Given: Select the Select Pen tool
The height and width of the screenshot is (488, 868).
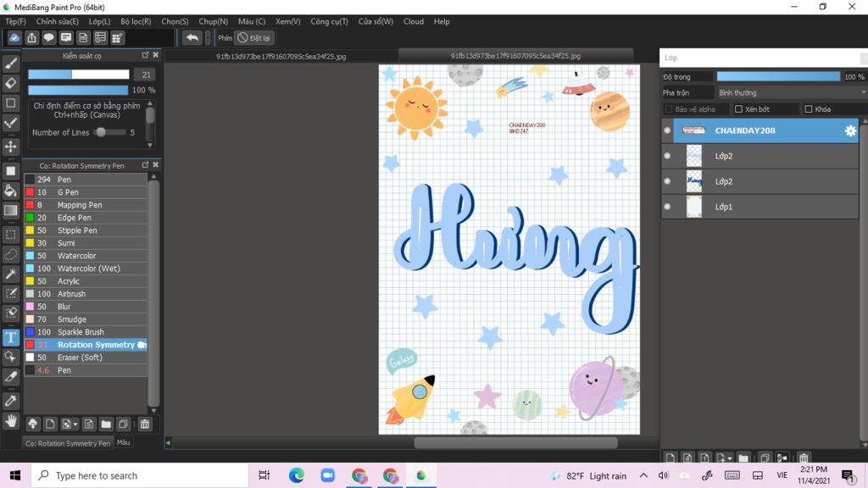Looking at the screenshot, I should [10, 294].
